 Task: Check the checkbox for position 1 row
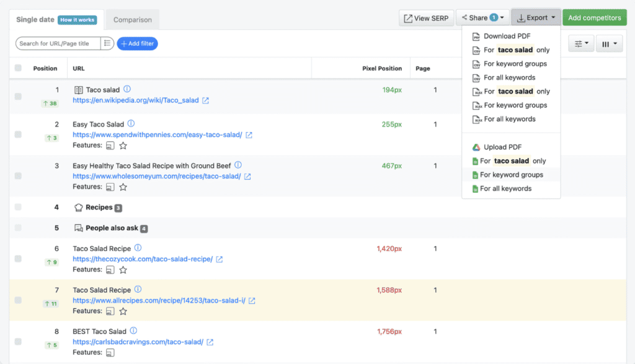(x=18, y=96)
